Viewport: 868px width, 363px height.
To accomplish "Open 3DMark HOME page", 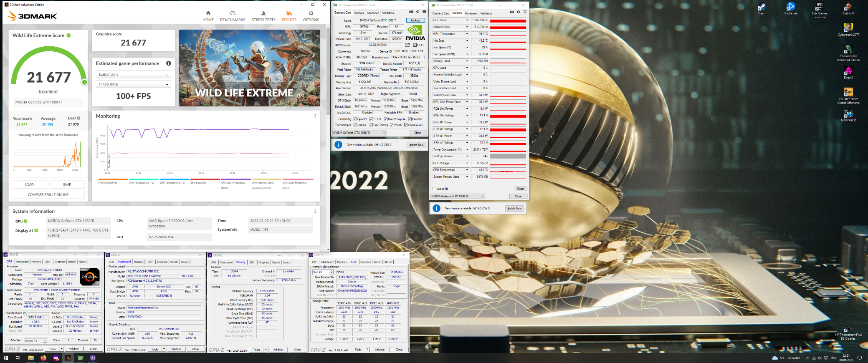I will click(208, 16).
